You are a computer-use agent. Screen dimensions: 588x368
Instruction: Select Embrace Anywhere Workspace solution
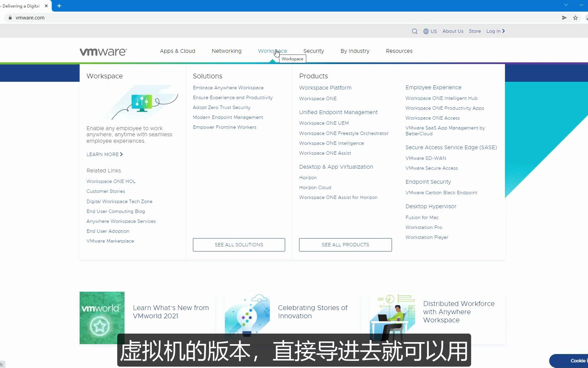(228, 88)
